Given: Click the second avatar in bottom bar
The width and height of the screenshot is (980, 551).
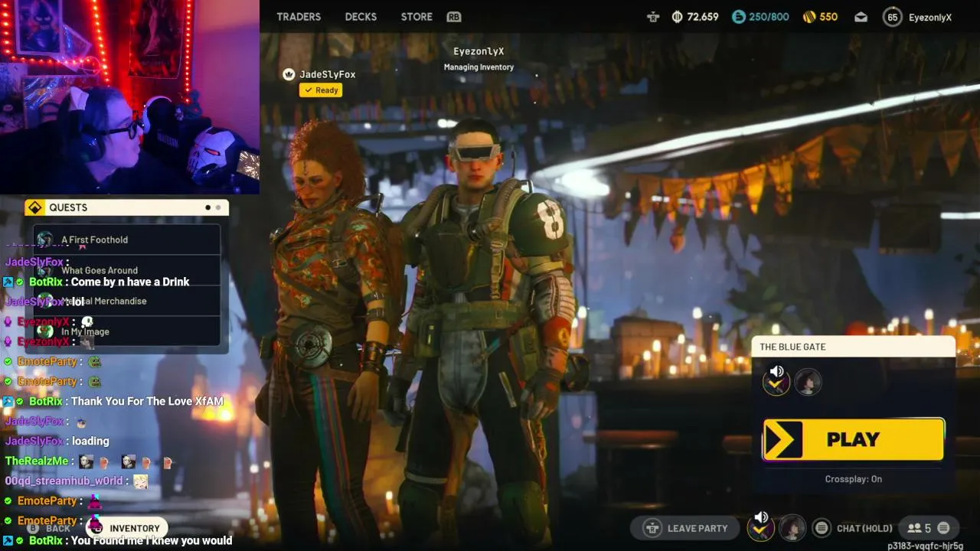Looking at the screenshot, I should (x=792, y=528).
